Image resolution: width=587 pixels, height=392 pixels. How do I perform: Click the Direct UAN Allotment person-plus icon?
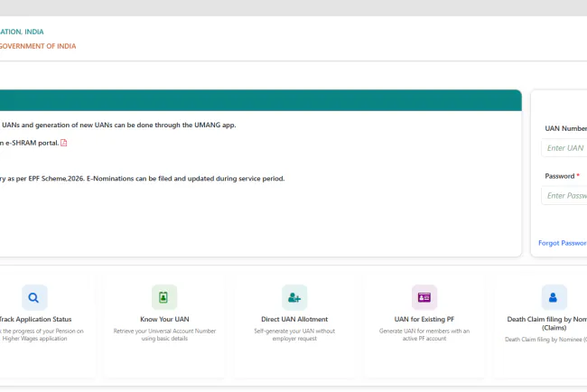[x=294, y=298]
